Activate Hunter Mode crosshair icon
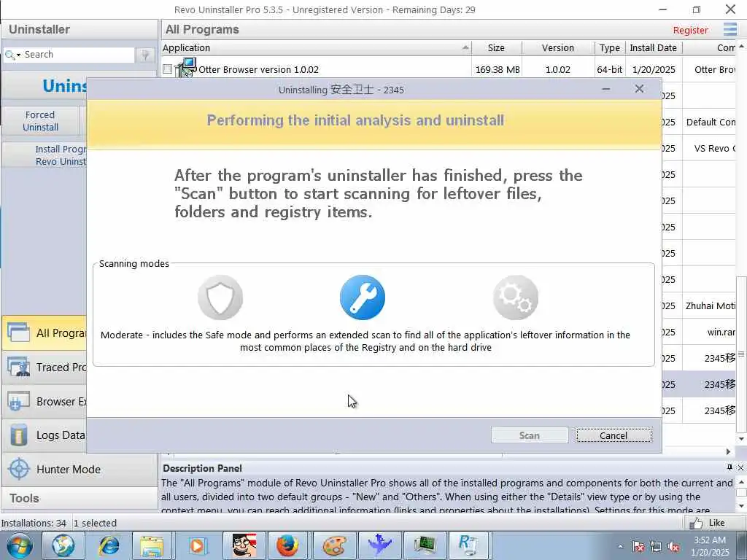The width and height of the screenshot is (747, 560). tap(18, 469)
